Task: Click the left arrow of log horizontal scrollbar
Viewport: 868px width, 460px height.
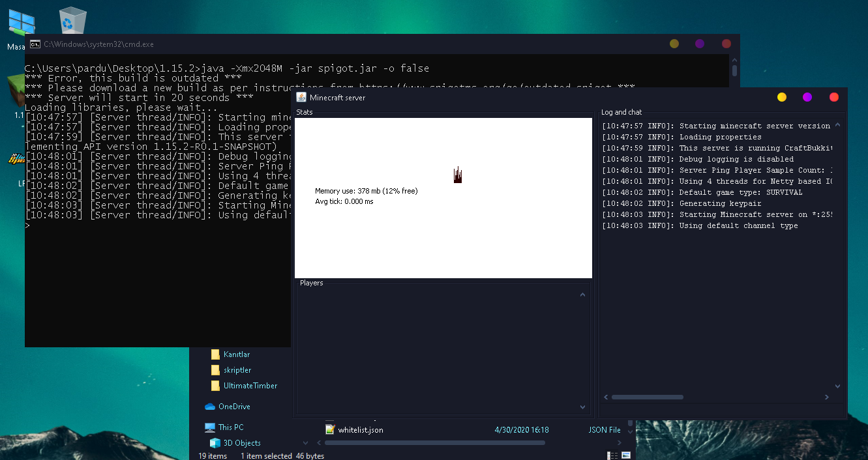Action: (606, 397)
